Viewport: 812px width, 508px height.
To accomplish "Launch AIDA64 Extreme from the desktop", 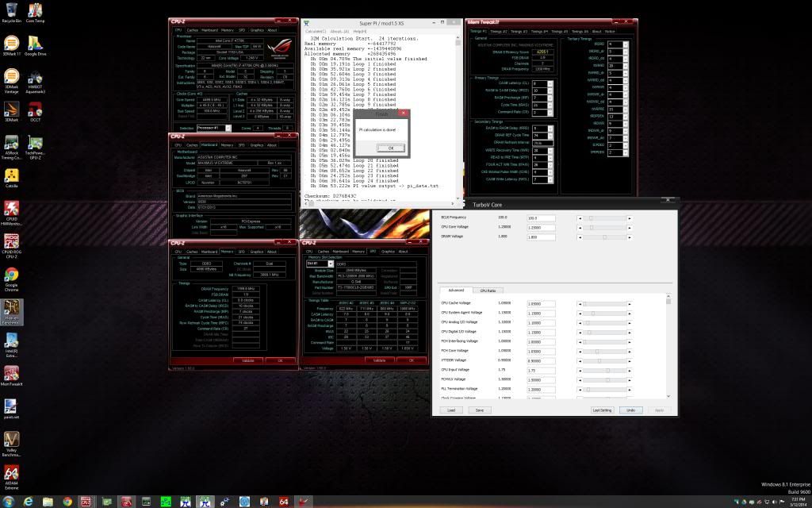I will (x=11, y=478).
